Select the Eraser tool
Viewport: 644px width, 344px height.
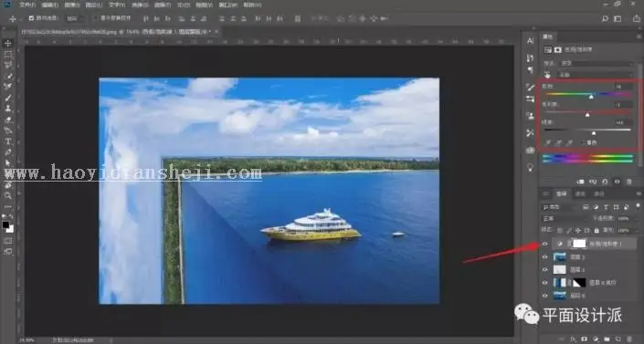coord(8,120)
